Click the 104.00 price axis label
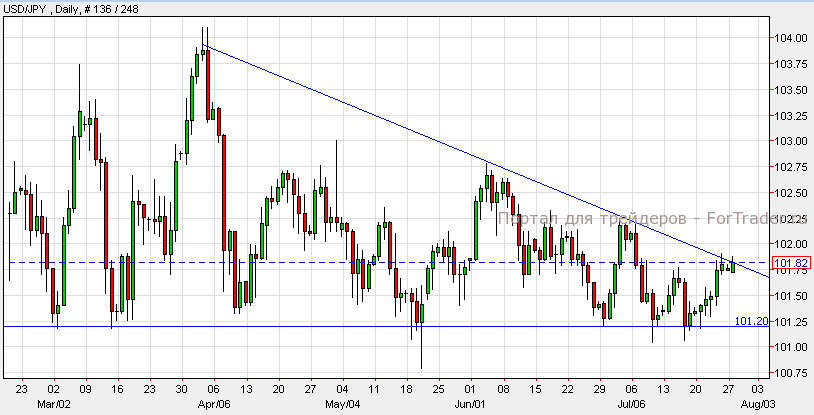This screenshot has width=814, height=415. (793, 38)
